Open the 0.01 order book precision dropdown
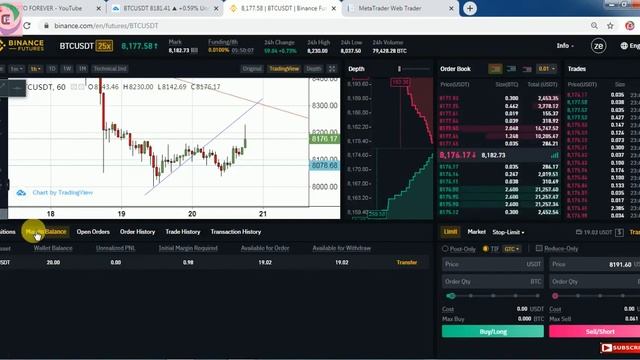640x360 pixels. (547, 69)
